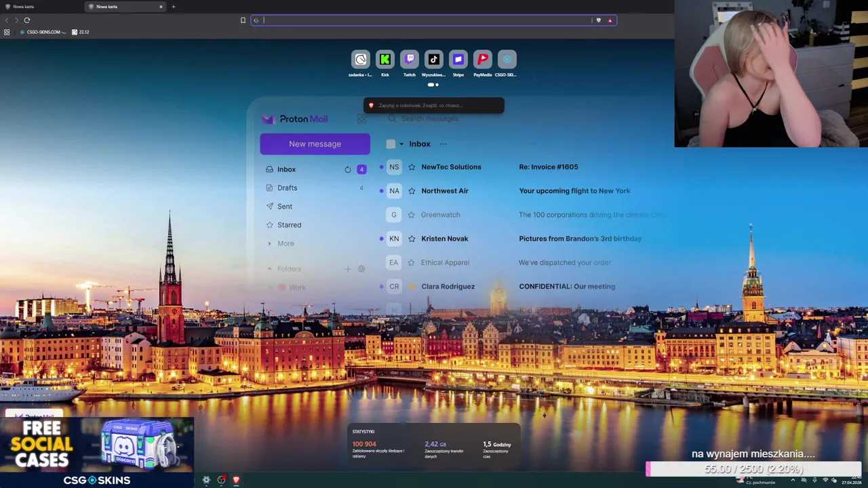868x488 pixels.
Task: Open the ellipsis menu next to Inbox heading
Action: 443,144
